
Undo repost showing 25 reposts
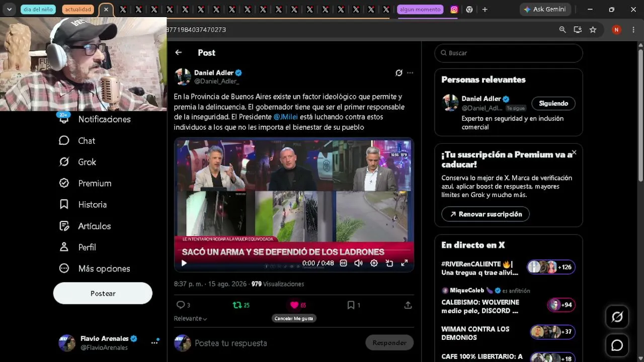click(x=241, y=305)
